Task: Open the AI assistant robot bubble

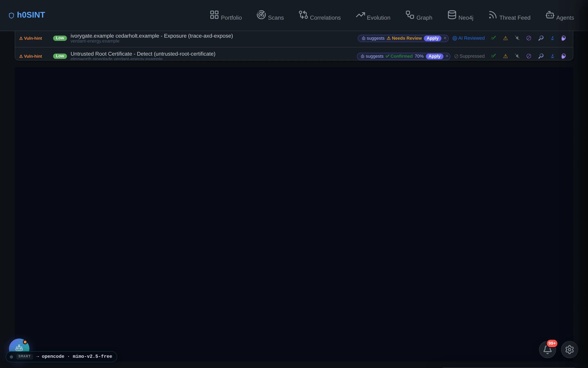Action: point(19,346)
